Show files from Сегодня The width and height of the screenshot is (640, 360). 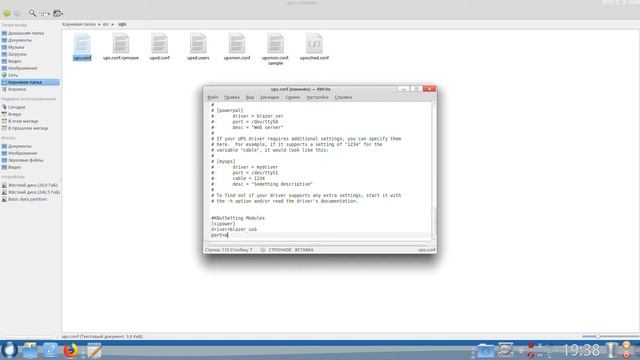(x=16, y=107)
